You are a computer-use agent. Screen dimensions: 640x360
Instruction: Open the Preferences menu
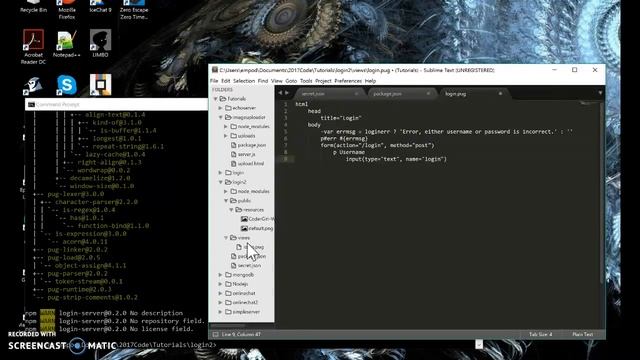[348, 81]
